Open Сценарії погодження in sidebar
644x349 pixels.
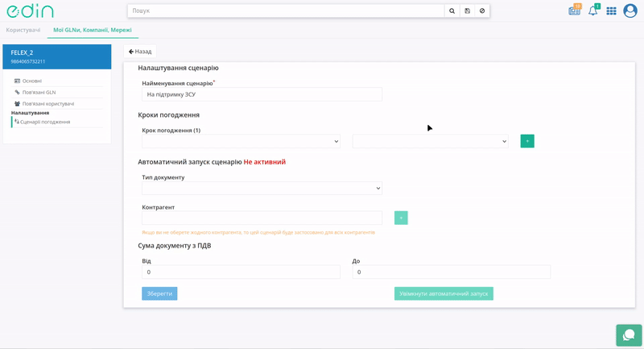(45, 122)
